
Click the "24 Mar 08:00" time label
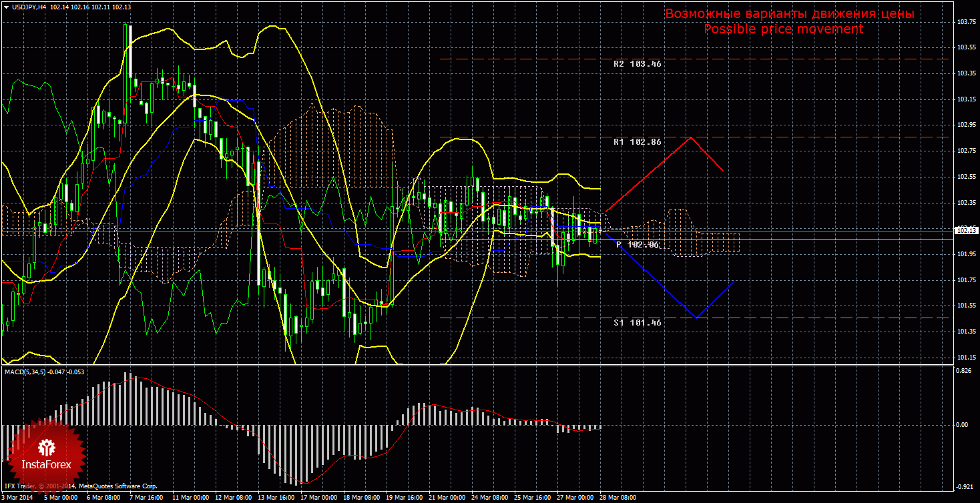pos(489,498)
